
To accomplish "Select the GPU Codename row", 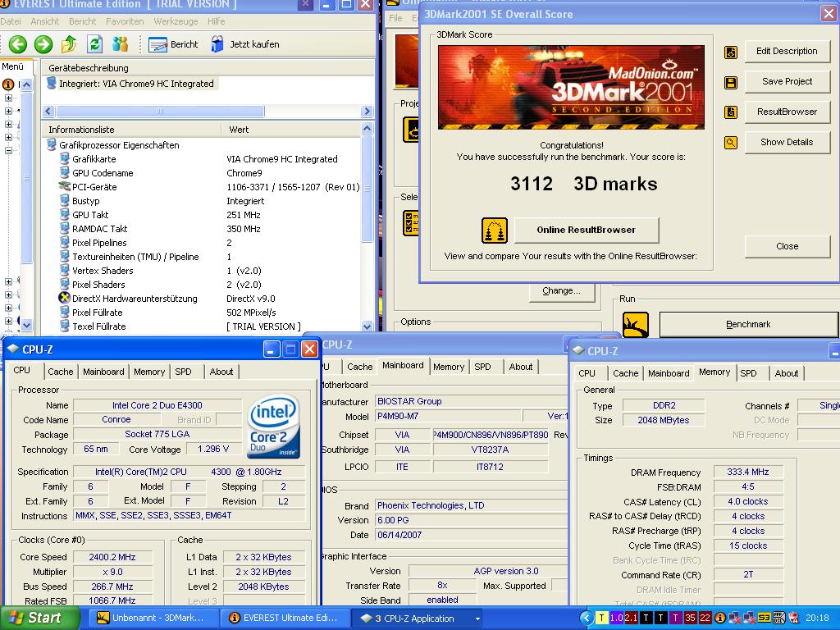I will (103, 173).
